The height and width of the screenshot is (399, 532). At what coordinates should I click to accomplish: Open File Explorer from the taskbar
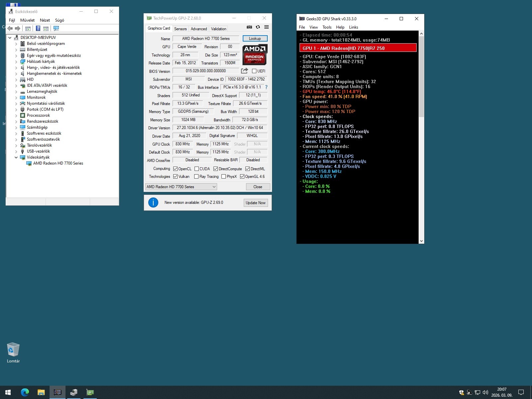[41, 392]
